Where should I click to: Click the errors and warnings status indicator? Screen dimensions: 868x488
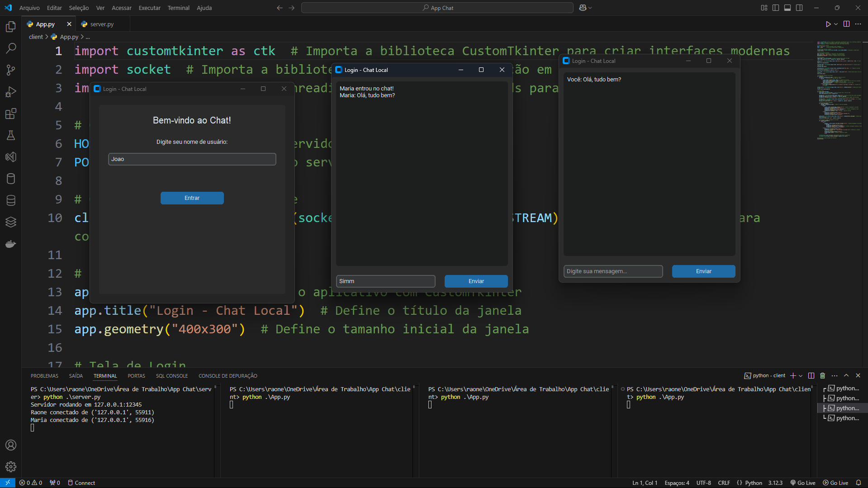pyautogui.click(x=31, y=483)
